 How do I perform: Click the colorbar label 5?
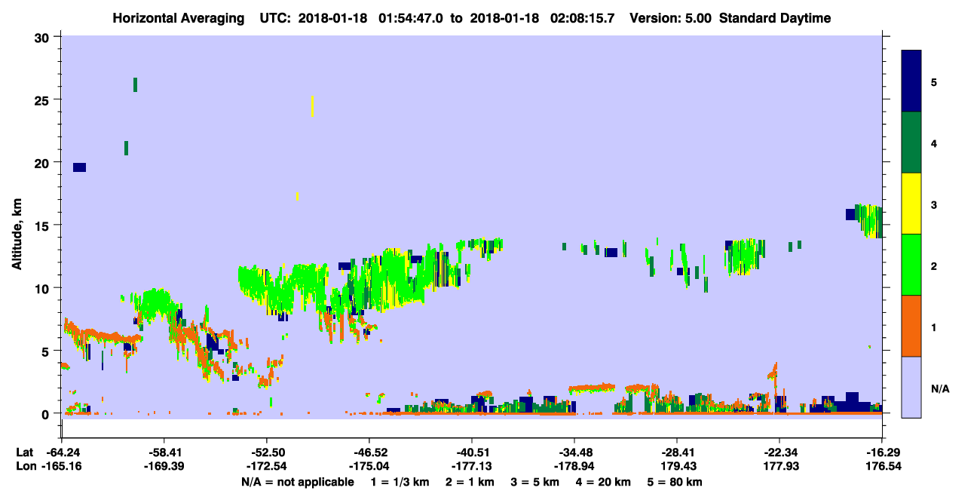934,81
